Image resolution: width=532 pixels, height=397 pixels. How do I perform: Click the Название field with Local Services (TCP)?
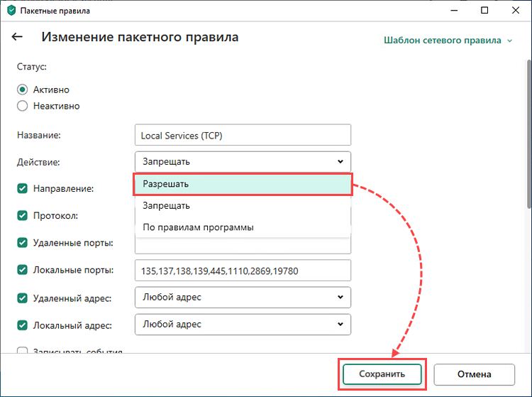[x=243, y=135]
